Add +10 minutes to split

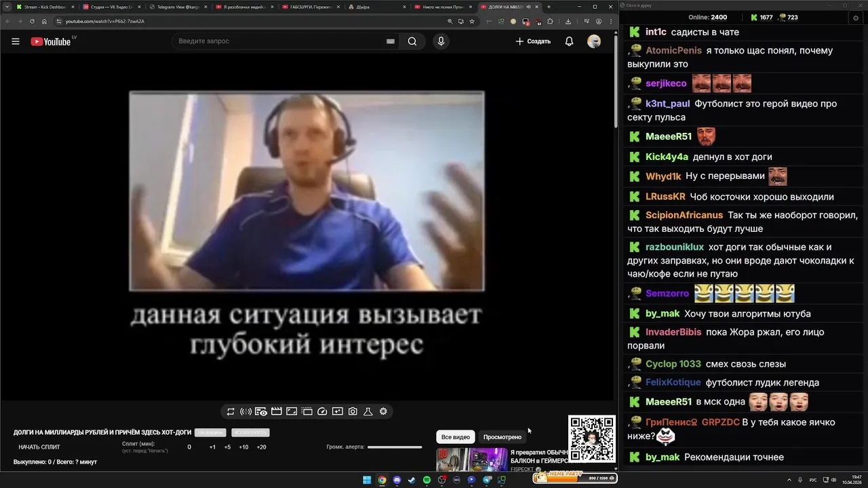coord(243,447)
